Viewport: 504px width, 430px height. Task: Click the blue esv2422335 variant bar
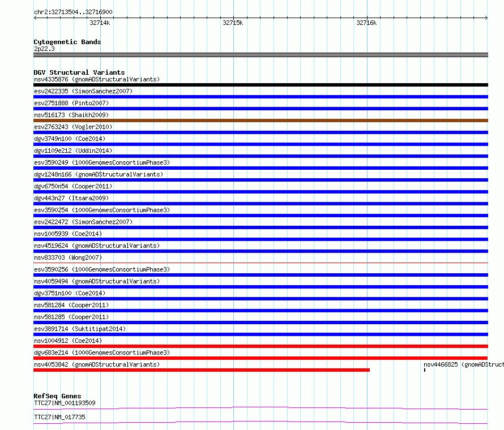[260, 97]
